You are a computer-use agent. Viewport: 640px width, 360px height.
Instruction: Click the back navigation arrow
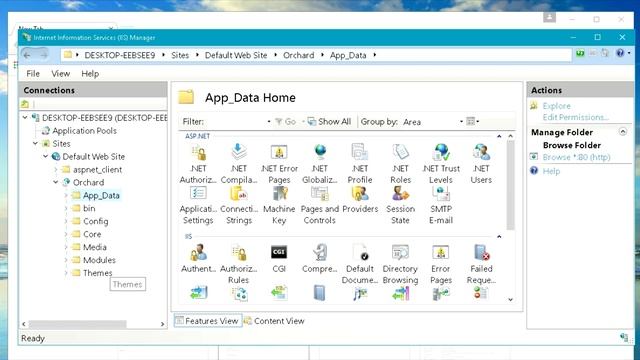[x=27, y=55]
